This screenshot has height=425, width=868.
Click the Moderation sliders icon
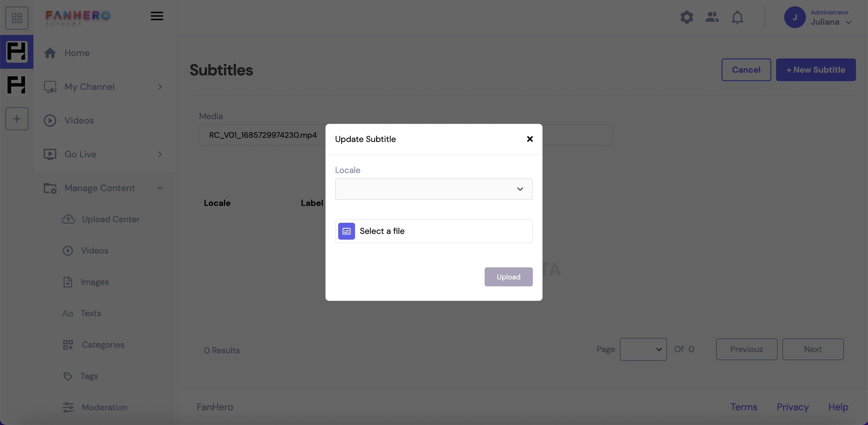68,407
